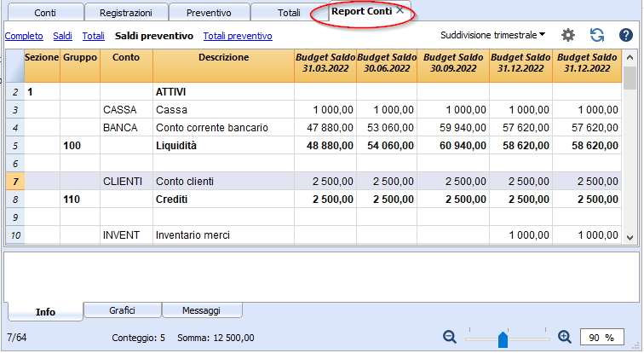Click the 53 060,00 balance cell
Image resolution: width=644 pixels, height=353 pixels.
pyautogui.click(x=387, y=127)
